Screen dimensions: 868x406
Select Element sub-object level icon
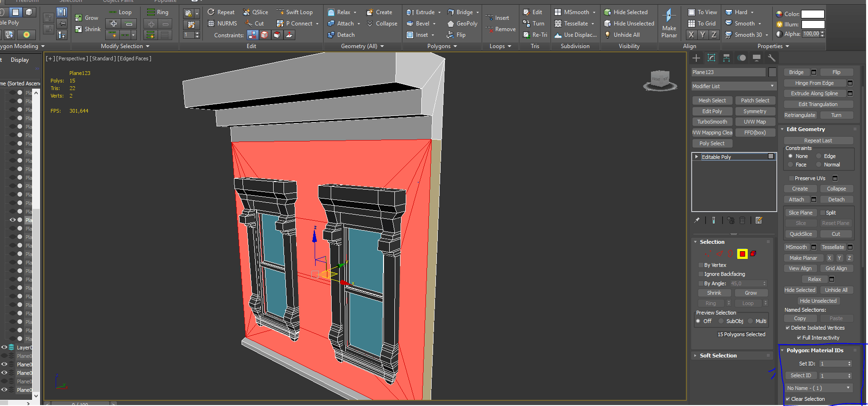[753, 254]
